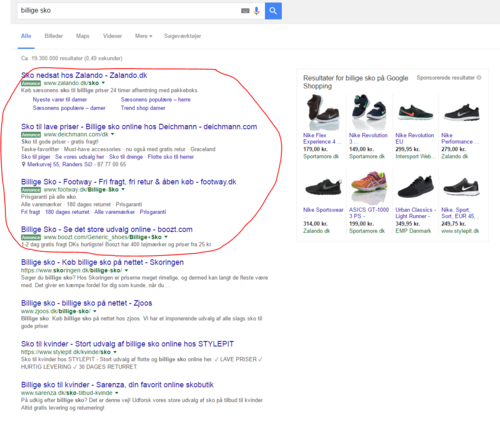Click Nike Revolution 3 shoe image
The height and width of the screenshot is (421, 500).
coord(369,112)
